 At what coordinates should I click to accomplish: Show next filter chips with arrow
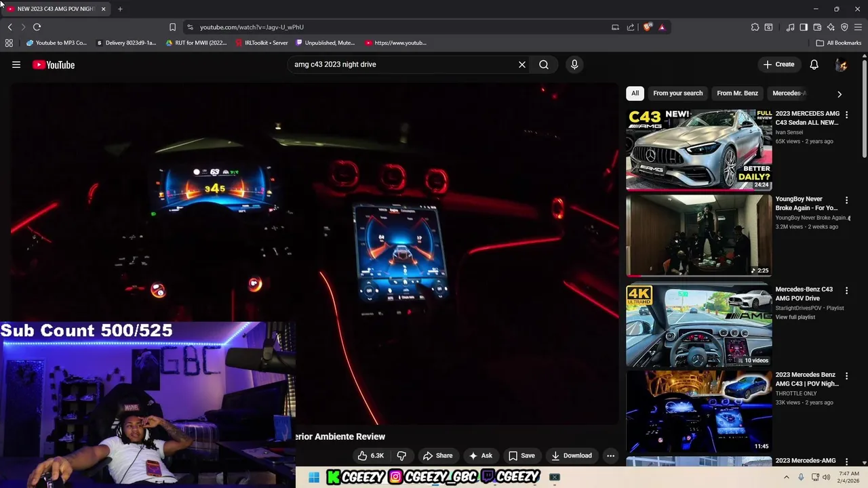pyautogui.click(x=840, y=94)
